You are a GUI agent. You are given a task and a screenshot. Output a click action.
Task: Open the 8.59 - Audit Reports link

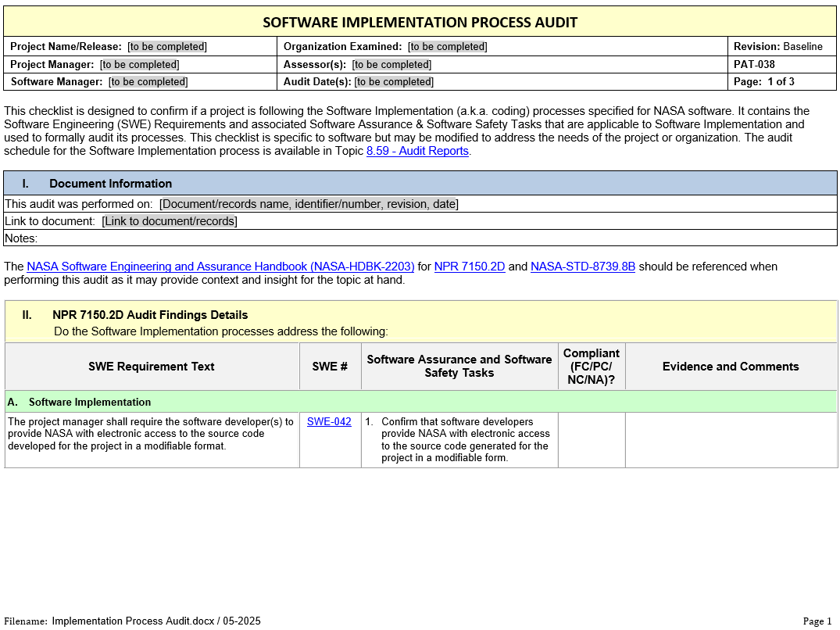click(x=417, y=151)
